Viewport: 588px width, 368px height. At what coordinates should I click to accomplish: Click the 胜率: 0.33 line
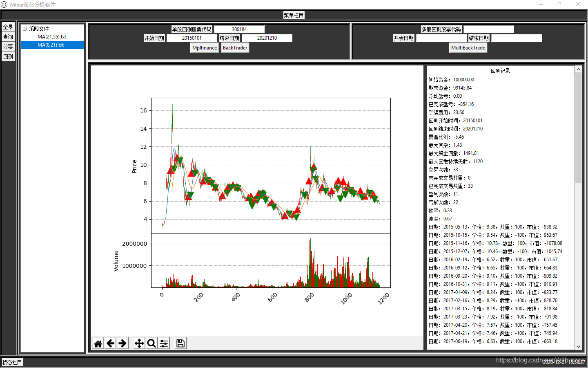coord(440,211)
